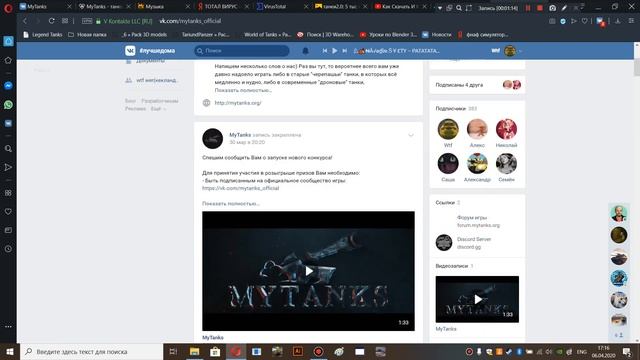Open bookmarks heart in Opera sidebar
The image size is (640, 360).
click(x=8, y=211)
